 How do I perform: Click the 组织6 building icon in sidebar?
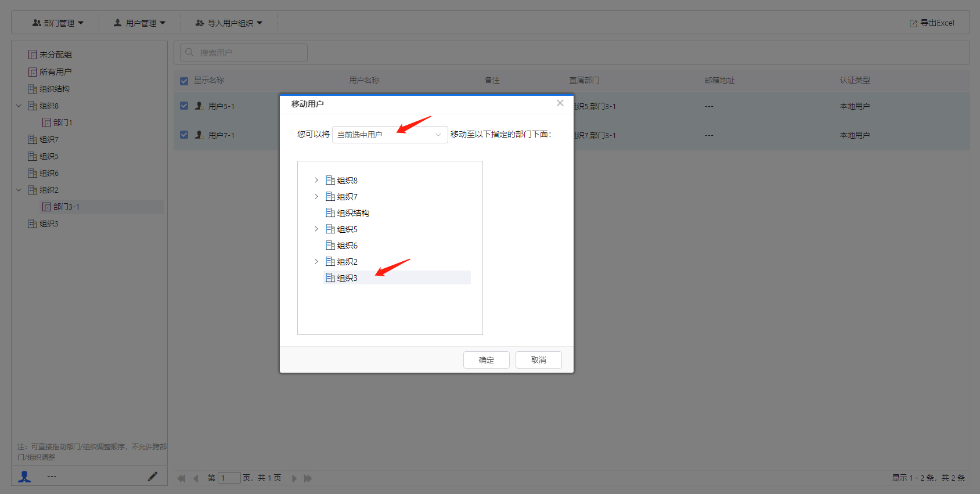point(33,173)
